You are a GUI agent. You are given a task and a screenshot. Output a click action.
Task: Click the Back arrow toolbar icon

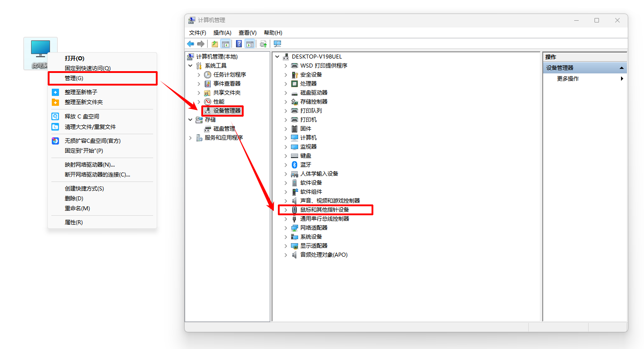click(x=190, y=44)
